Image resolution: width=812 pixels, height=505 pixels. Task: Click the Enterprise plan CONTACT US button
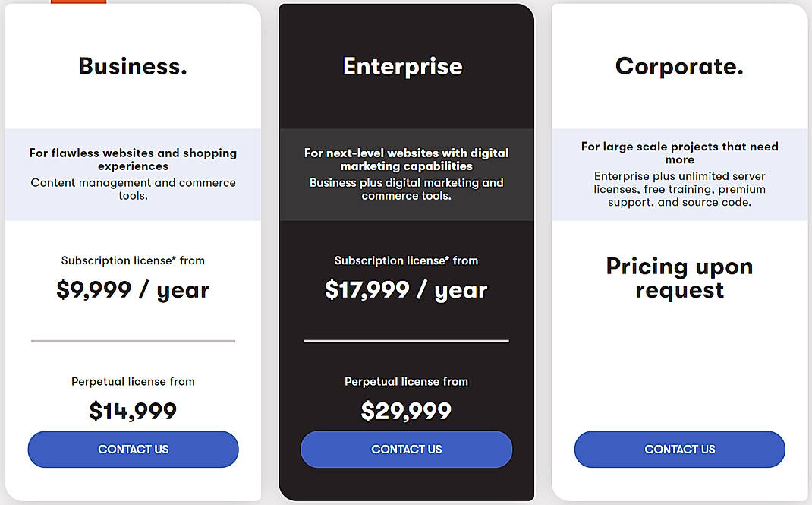pyautogui.click(x=406, y=450)
